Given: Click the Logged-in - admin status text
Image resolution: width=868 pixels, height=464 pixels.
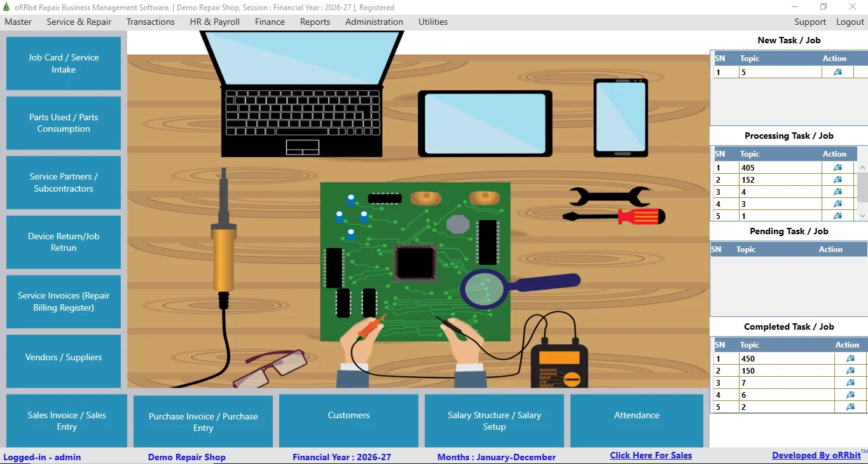Looking at the screenshot, I should pos(42,457).
